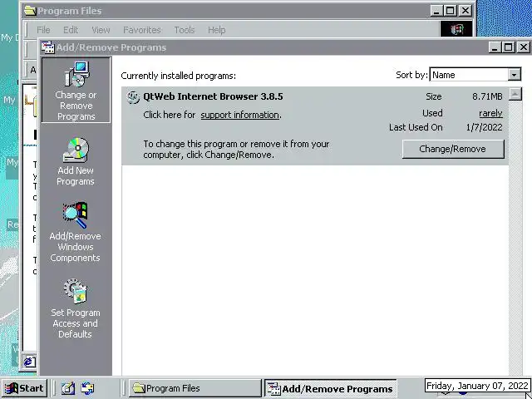Open the Sort by Name dropdown
Viewport: 532px width, 399px height.
(x=514, y=75)
